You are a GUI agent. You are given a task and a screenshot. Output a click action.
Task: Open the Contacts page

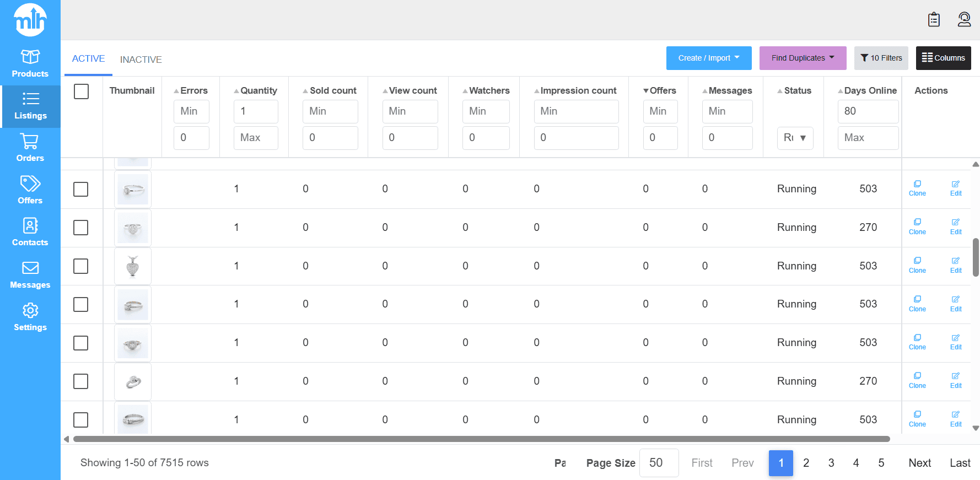pos(30,232)
